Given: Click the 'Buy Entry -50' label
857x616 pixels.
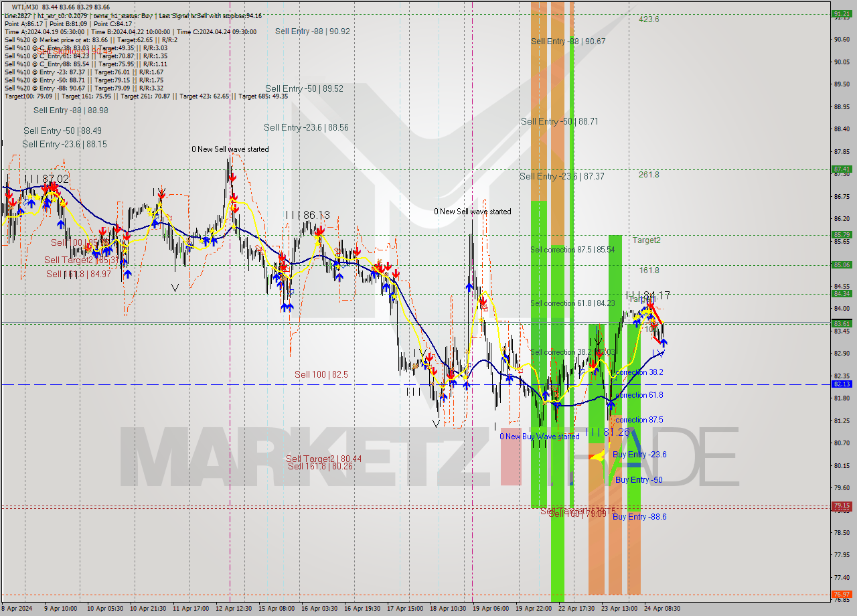Looking at the screenshot, I should point(639,480).
